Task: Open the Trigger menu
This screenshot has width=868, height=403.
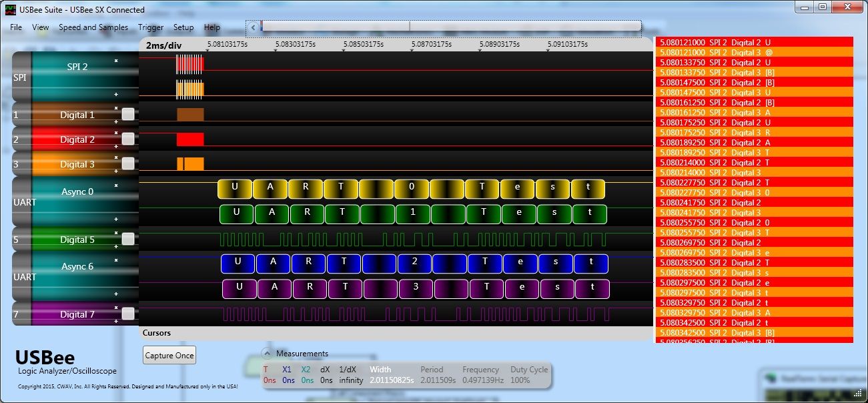Action: [x=151, y=27]
